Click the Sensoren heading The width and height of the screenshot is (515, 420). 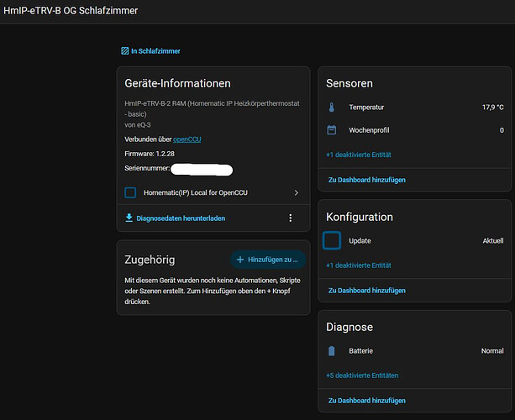tap(349, 83)
